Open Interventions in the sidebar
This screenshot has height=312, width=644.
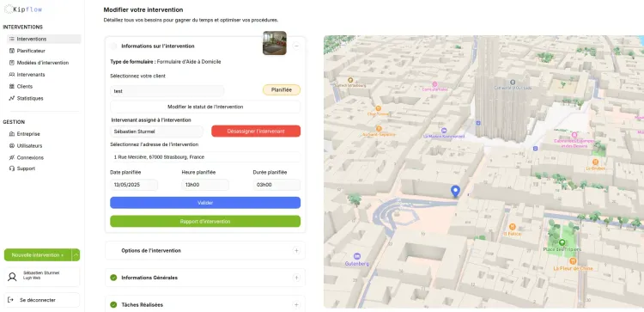(44, 39)
